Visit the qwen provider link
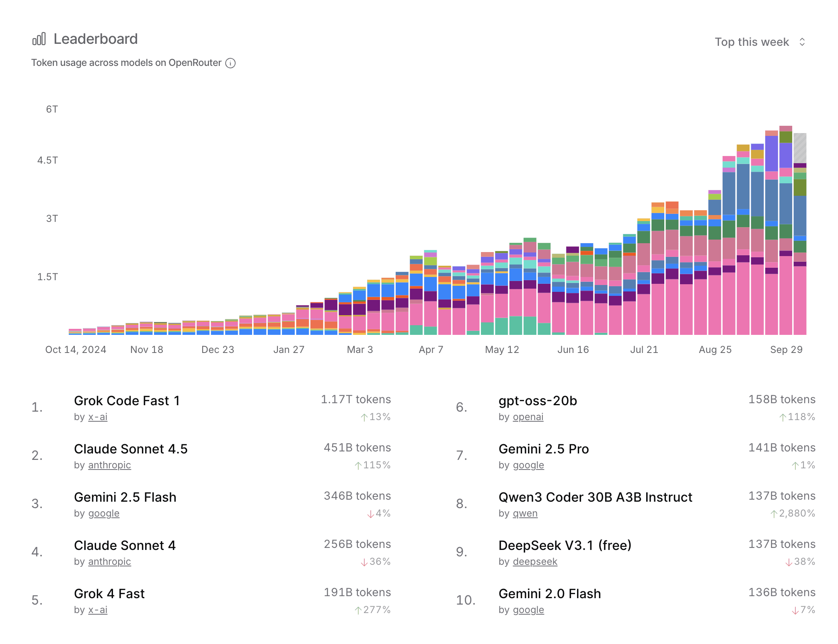The image size is (838, 644). [525, 513]
